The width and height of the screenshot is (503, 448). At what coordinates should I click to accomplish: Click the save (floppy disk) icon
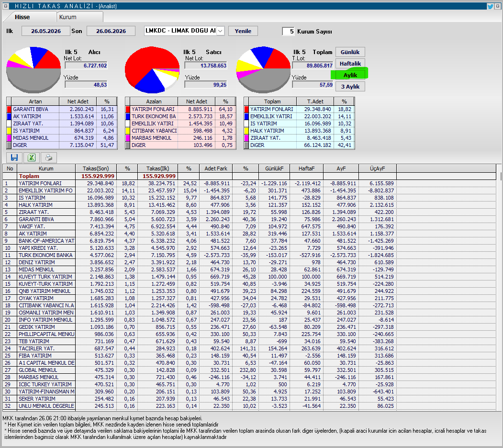pos(14,157)
